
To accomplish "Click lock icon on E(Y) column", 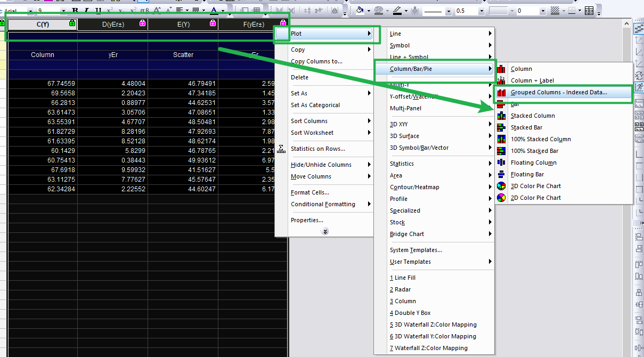I will pos(213,23).
